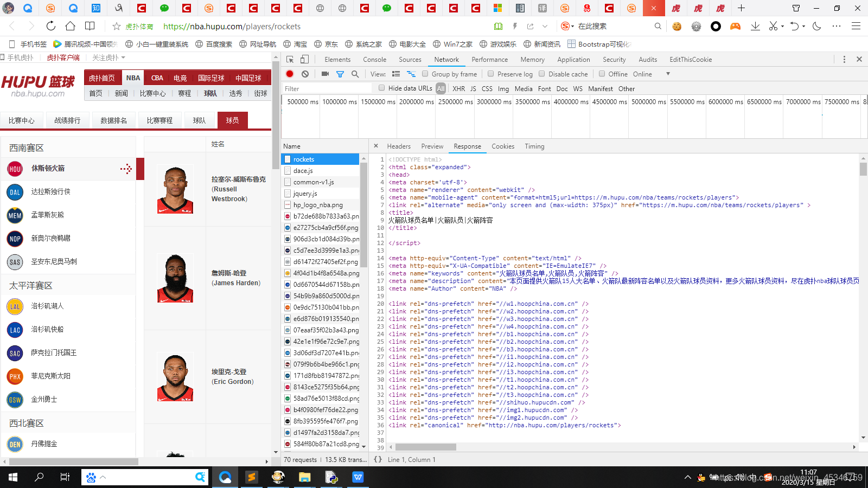Filter requests by XHR type
Viewport: 868px width, 488px height.
click(458, 88)
